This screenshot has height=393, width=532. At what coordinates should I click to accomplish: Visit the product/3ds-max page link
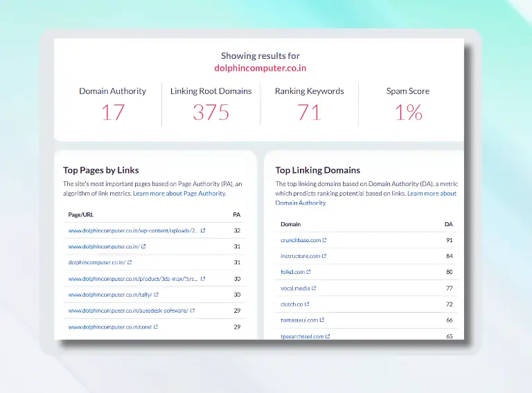[133, 278]
